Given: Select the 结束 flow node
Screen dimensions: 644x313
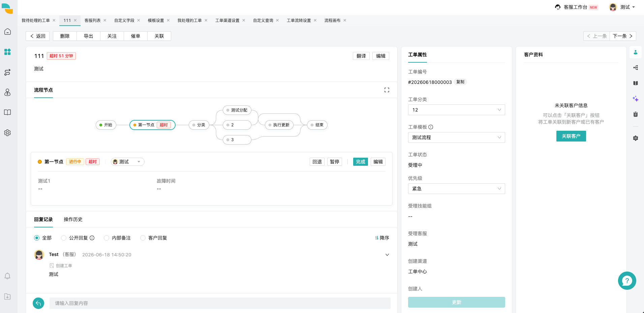Looking at the screenshot, I should coord(317,125).
